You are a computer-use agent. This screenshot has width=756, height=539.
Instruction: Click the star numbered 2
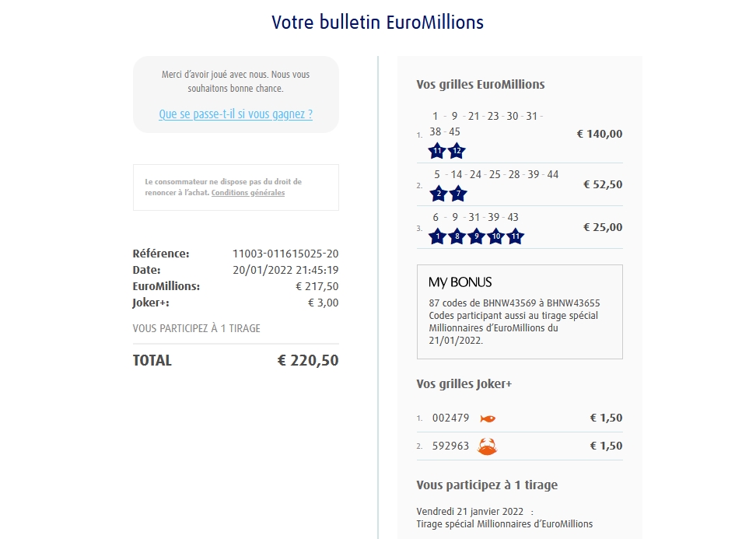(437, 194)
